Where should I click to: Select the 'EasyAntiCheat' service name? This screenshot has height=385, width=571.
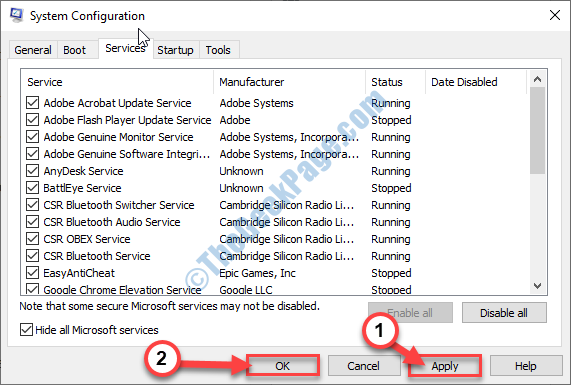[79, 273]
